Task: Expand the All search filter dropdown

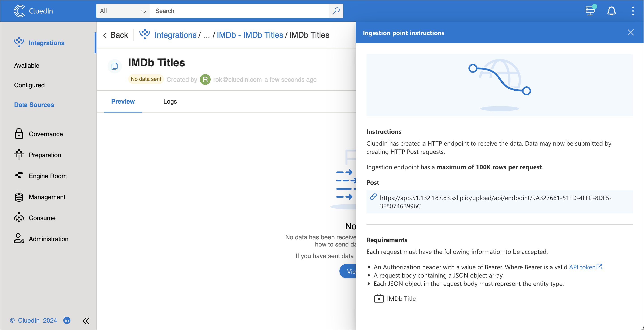Action: click(123, 11)
